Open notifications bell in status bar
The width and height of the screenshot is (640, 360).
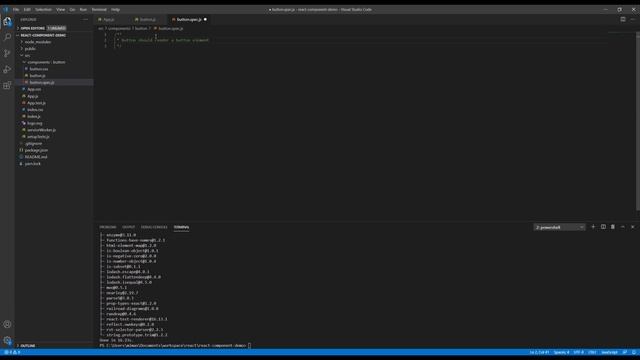[x=634, y=352]
